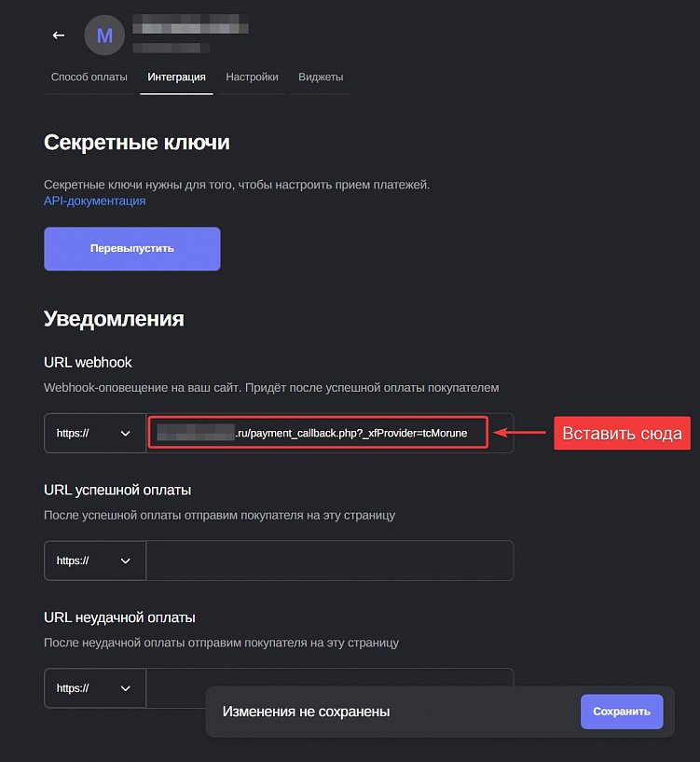Screen dimensions: 700x762
Task: Select the Виджеты tab
Action: pos(320,77)
